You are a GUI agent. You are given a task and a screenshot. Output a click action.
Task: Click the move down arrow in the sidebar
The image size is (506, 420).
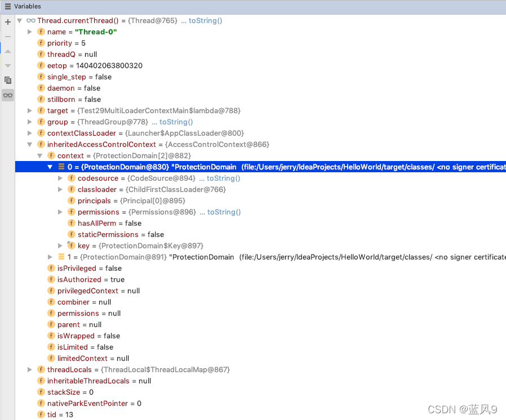pyautogui.click(x=7, y=65)
